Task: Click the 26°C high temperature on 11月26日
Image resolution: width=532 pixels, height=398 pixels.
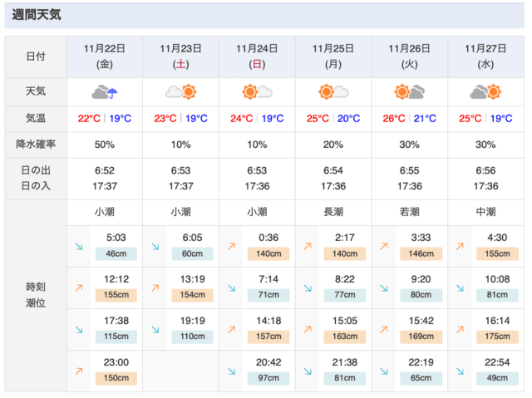Action: [x=394, y=118]
